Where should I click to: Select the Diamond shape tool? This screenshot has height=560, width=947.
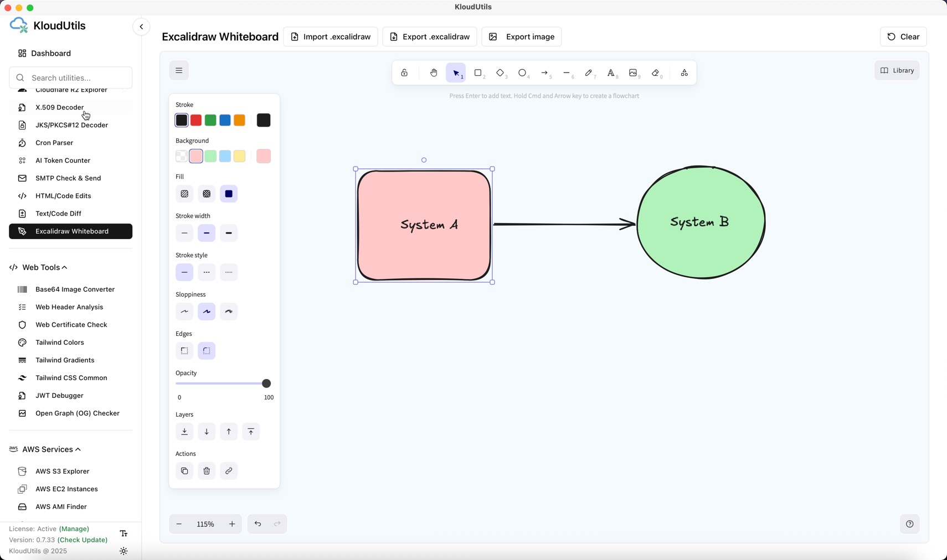coord(500,73)
